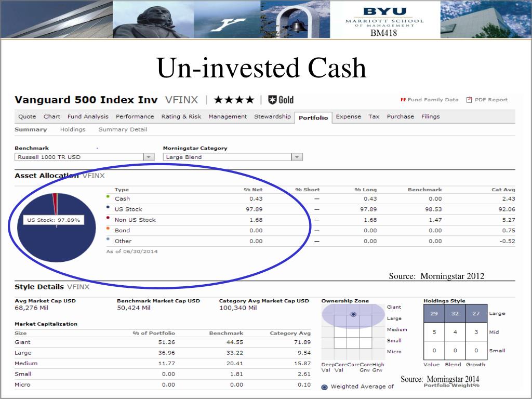532x399 pixels.
Task: Click the Micro market capitalization row
Action: coord(163,385)
